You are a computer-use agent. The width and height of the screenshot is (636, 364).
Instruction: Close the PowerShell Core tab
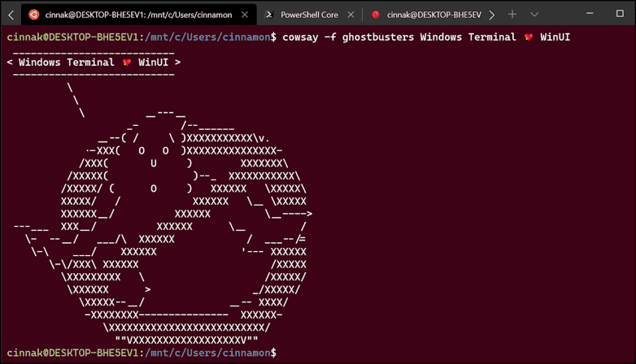tap(351, 15)
